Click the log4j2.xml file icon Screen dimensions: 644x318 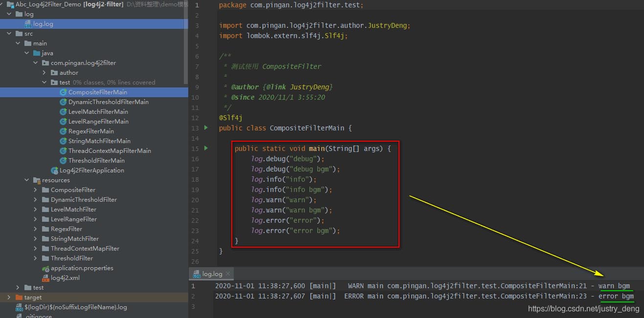click(x=45, y=278)
